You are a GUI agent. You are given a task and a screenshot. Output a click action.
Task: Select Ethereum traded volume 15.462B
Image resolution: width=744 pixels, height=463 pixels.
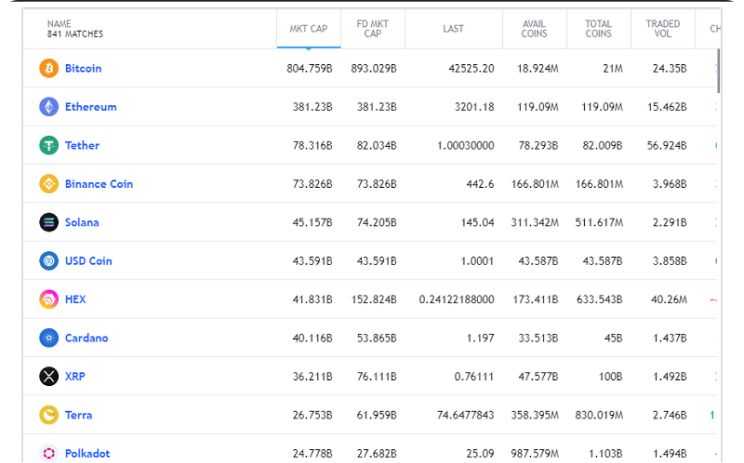(x=667, y=107)
